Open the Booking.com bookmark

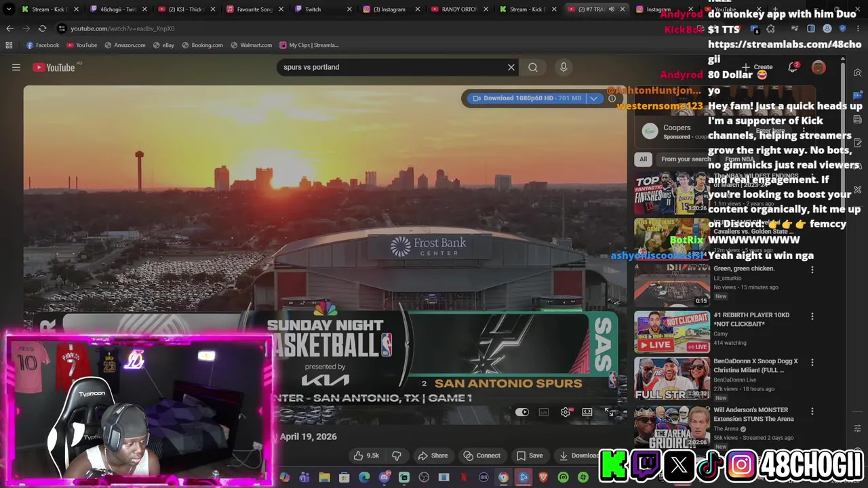202,45
